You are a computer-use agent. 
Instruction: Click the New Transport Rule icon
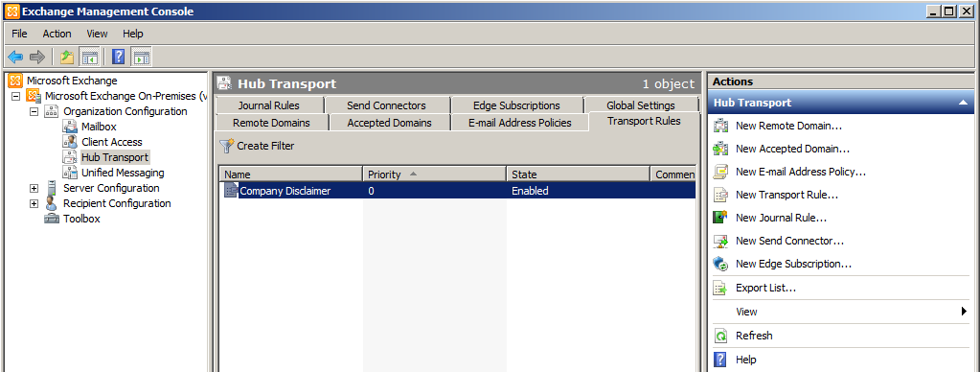pyautogui.click(x=720, y=195)
